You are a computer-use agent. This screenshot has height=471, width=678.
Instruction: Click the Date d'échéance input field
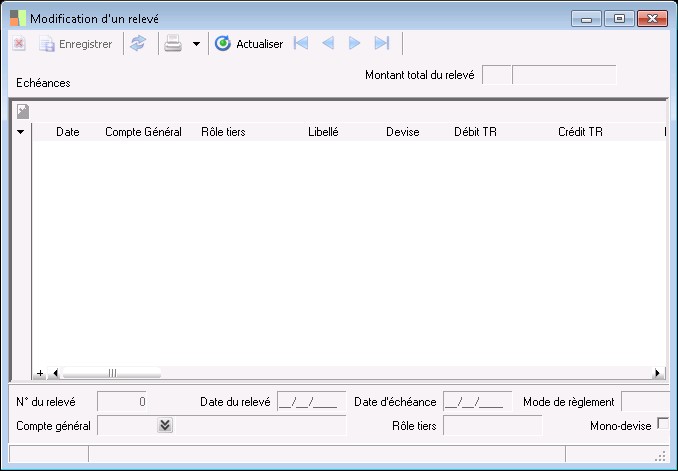477,402
